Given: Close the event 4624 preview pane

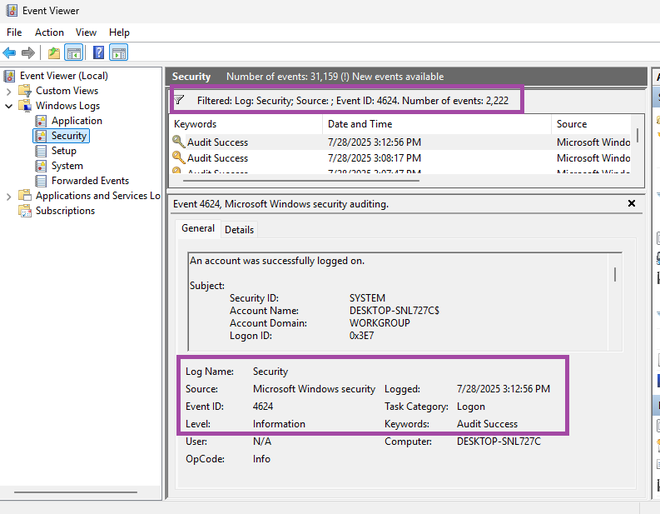Looking at the screenshot, I should (x=631, y=203).
